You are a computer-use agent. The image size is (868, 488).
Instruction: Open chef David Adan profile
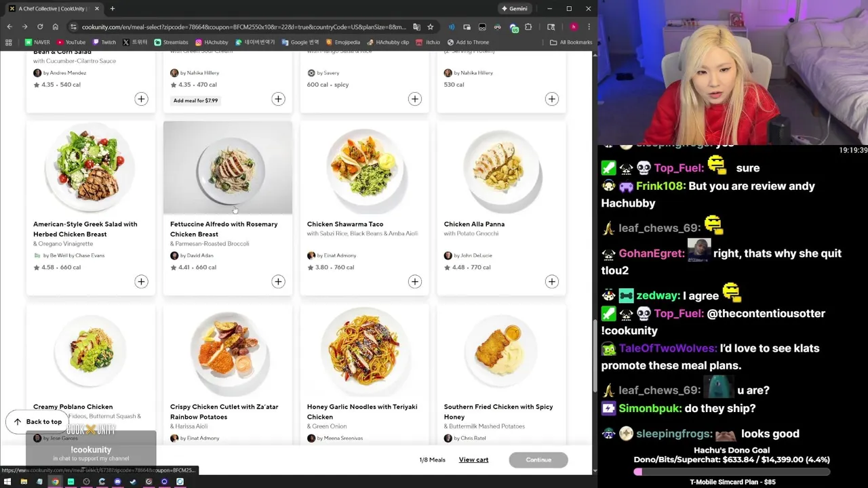(192, 256)
